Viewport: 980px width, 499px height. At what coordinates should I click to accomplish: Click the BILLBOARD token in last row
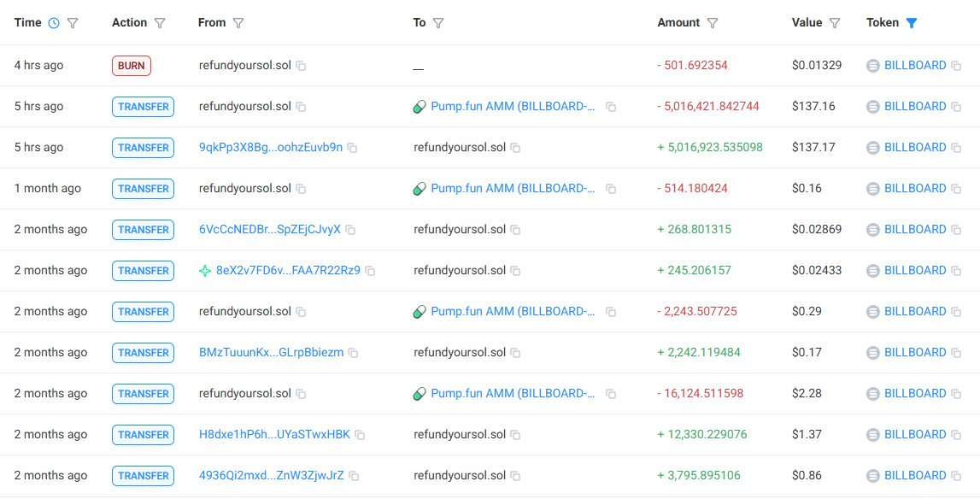(915, 475)
